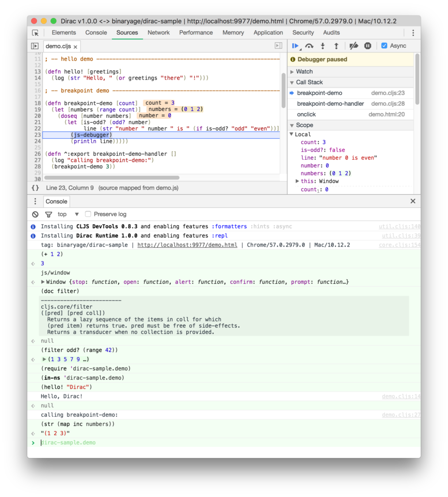Activate the inspect element picker icon
This screenshot has height=497, width=448.
[x=35, y=33]
